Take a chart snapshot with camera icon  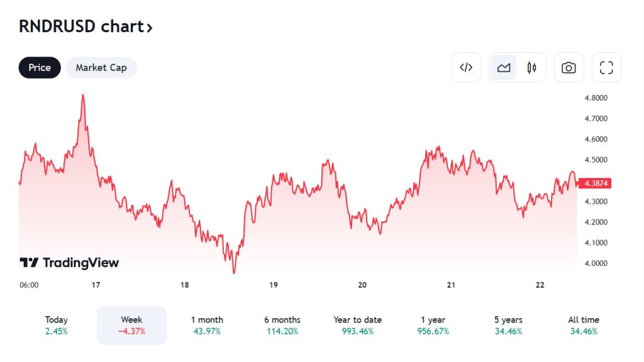pyautogui.click(x=569, y=67)
